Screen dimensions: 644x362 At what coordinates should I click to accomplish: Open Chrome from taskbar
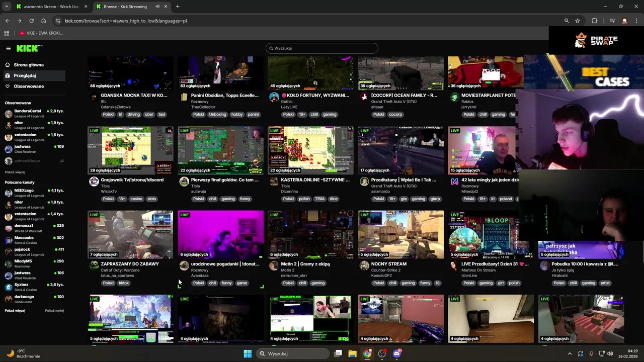(x=367, y=353)
